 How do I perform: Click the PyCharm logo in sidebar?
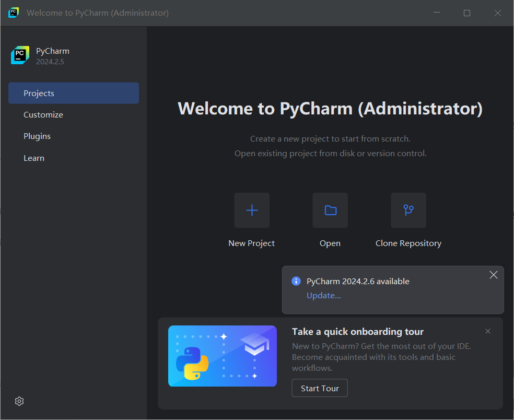click(20, 55)
